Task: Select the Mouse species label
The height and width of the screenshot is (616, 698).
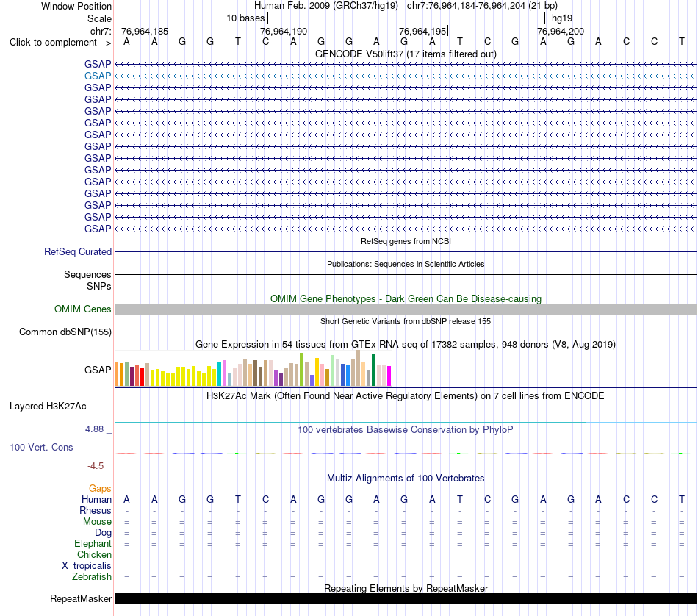Action: click(97, 522)
